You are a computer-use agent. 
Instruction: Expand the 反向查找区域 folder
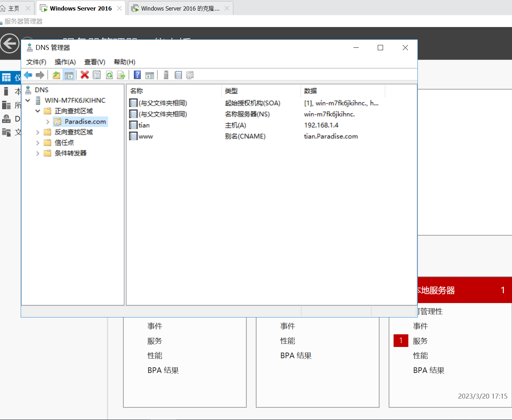pos(38,132)
